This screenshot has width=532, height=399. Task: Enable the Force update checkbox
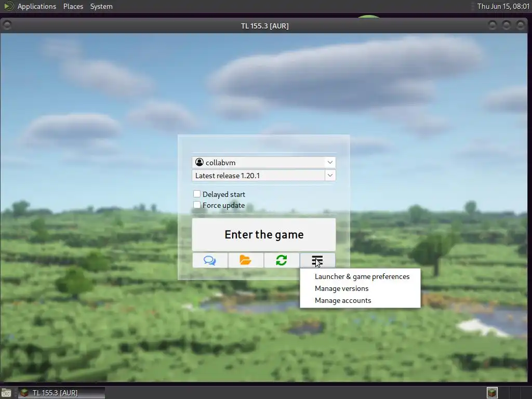click(x=197, y=205)
